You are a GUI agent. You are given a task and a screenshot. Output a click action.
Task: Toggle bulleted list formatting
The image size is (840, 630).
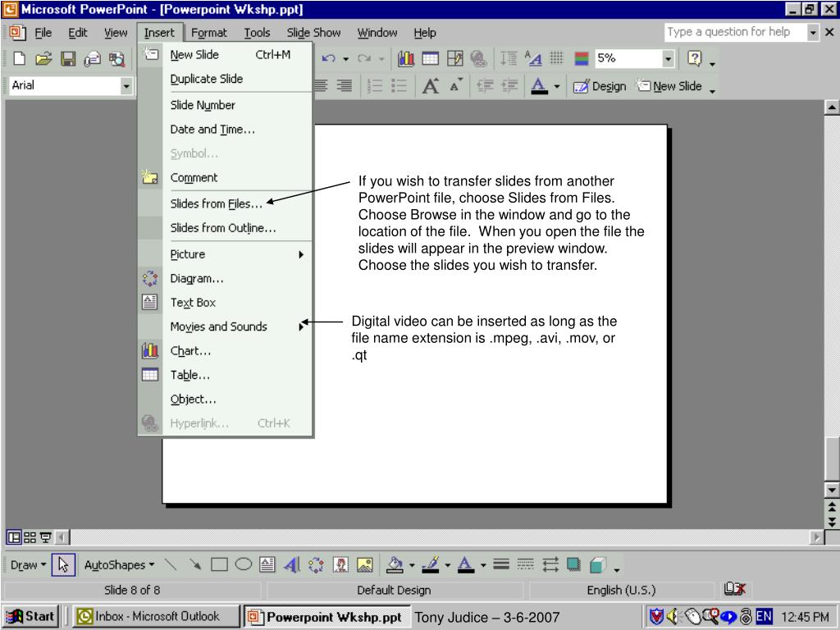pos(399,85)
